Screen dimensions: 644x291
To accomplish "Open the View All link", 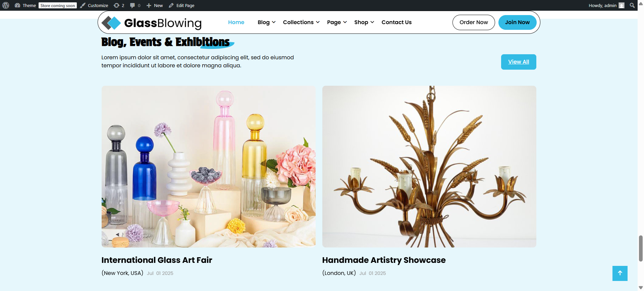I will (x=519, y=62).
